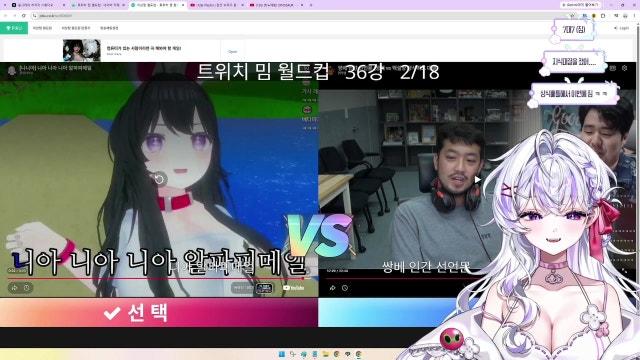Click the green PIKU logo button
Viewport: 640px width, 360px height.
coord(14,28)
